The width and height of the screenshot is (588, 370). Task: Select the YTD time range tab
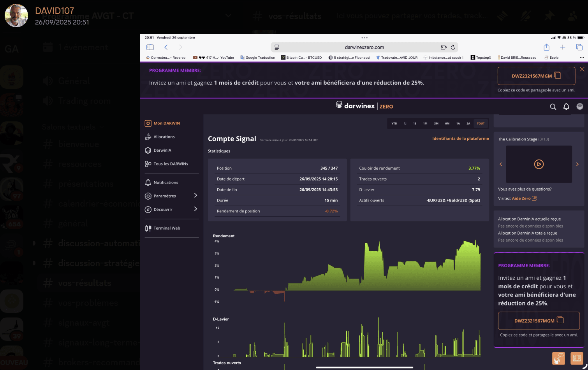pyautogui.click(x=394, y=123)
